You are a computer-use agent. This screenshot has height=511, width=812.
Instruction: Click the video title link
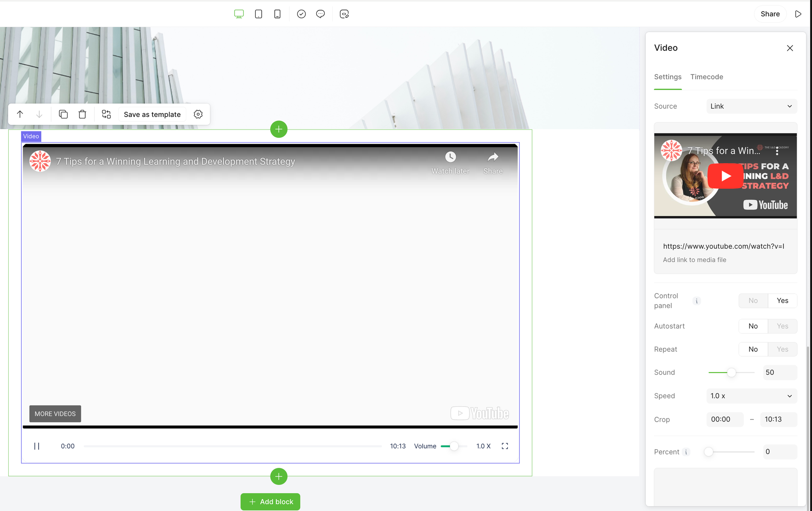[176, 162]
